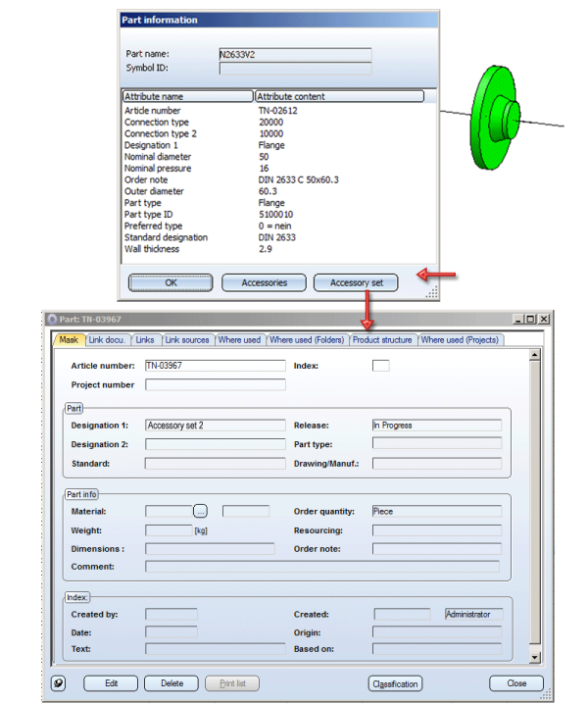Click the Designation 2 field

(x=215, y=444)
